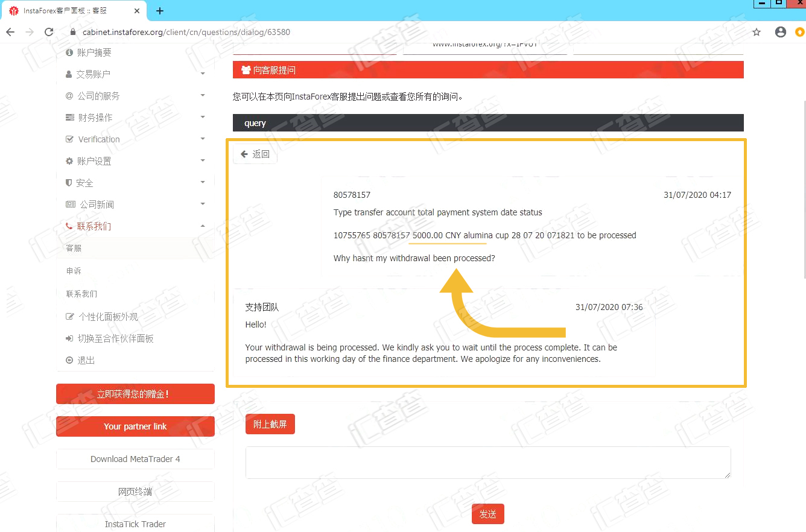Click the gear icon beside 账户设置

pyautogui.click(x=69, y=161)
